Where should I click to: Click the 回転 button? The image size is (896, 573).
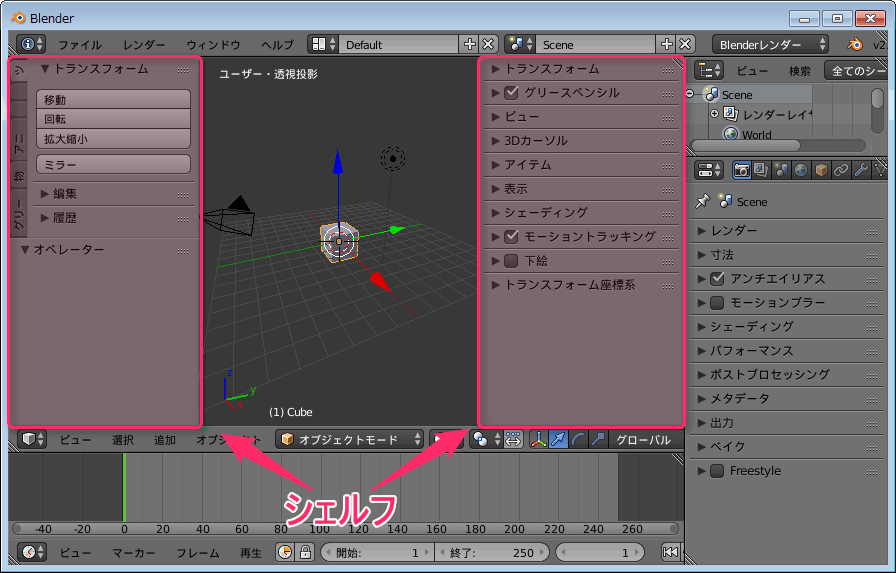(x=113, y=119)
